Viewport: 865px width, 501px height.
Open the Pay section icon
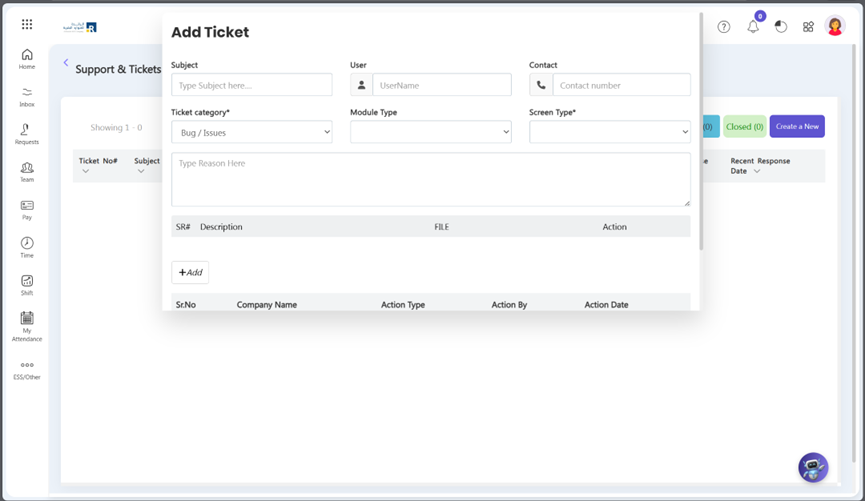pos(27,209)
